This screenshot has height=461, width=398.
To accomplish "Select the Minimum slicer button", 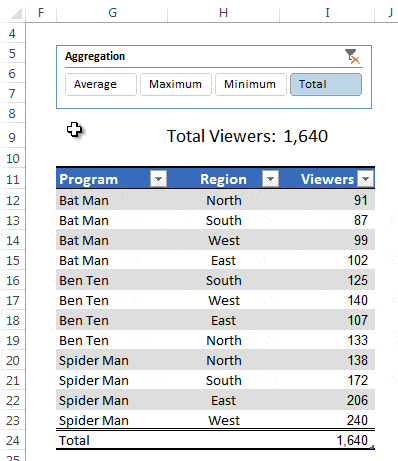I will 251,85.
